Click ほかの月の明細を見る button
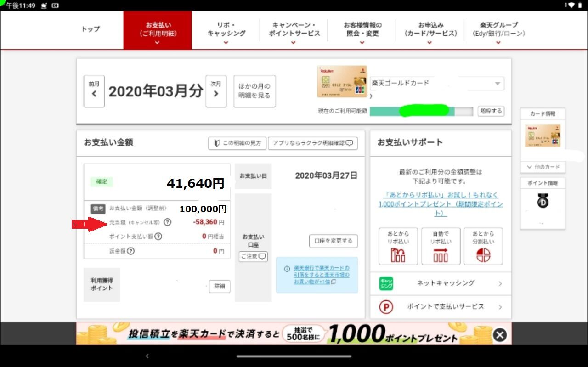This screenshot has width=588, height=367. point(254,91)
